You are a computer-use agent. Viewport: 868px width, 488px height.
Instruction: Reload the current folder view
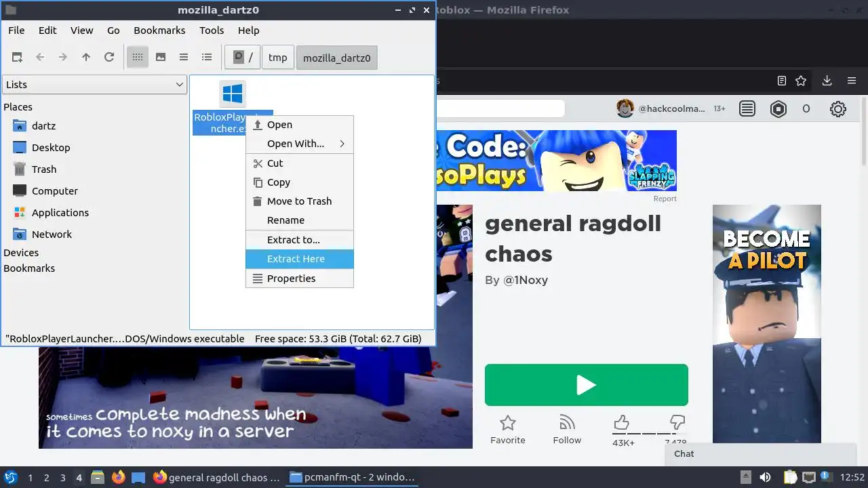109,58
